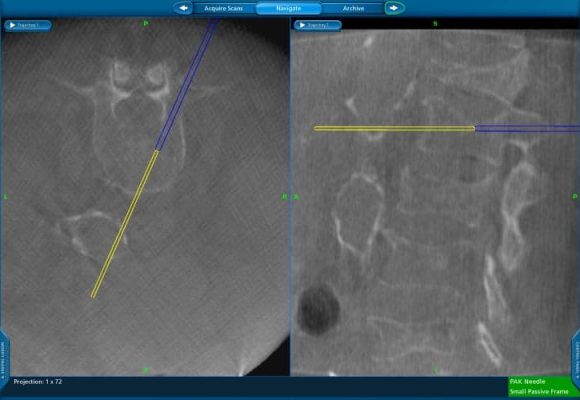Select the yellow trajectory line in axial view
The width and height of the screenshot is (580, 400).
125,223
